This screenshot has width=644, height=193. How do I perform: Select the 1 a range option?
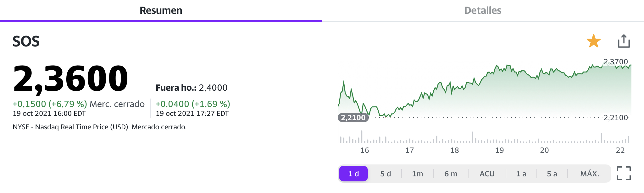pyautogui.click(x=521, y=174)
